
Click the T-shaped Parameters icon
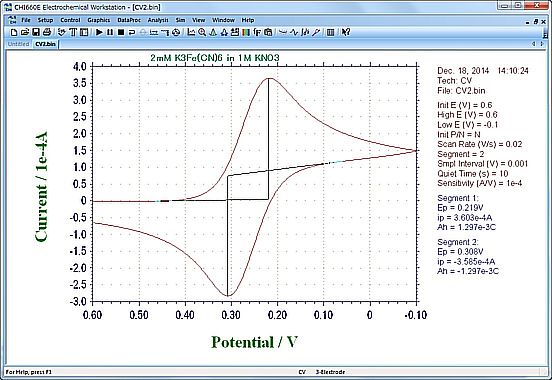[73, 32]
